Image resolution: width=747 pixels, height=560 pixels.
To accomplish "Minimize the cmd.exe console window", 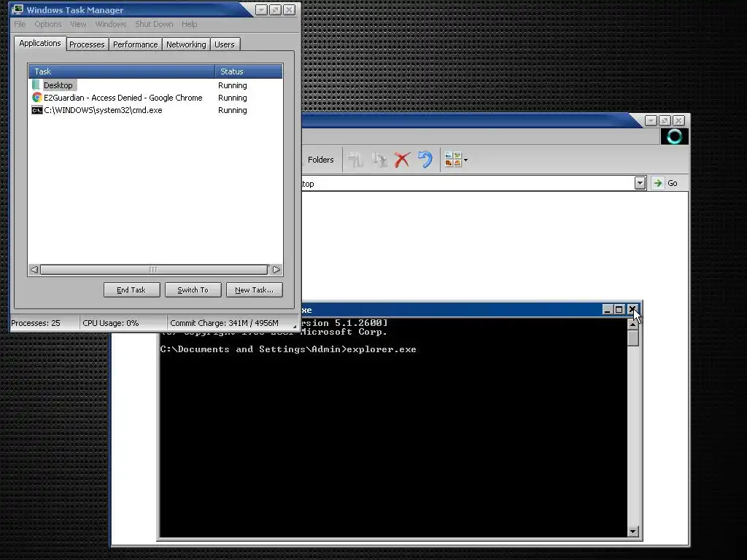I will [x=607, y=309].
